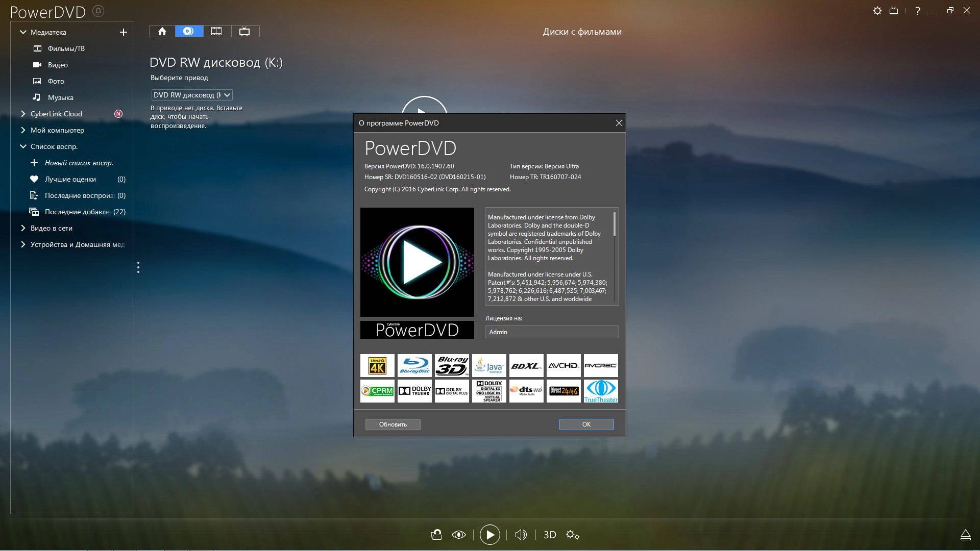Collapse the Медиатека section
Viewport: 980px width, 551px height.
tap(23, 32)
